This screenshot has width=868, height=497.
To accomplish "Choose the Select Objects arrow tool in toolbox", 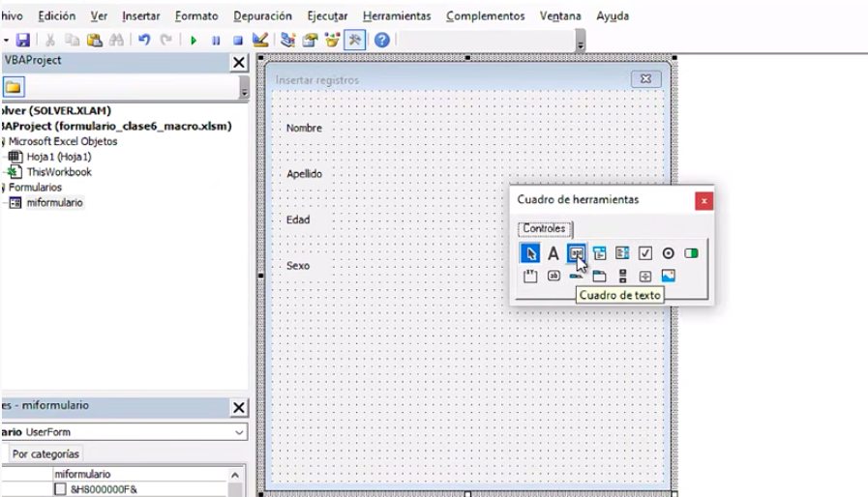I will pos(530,253).
